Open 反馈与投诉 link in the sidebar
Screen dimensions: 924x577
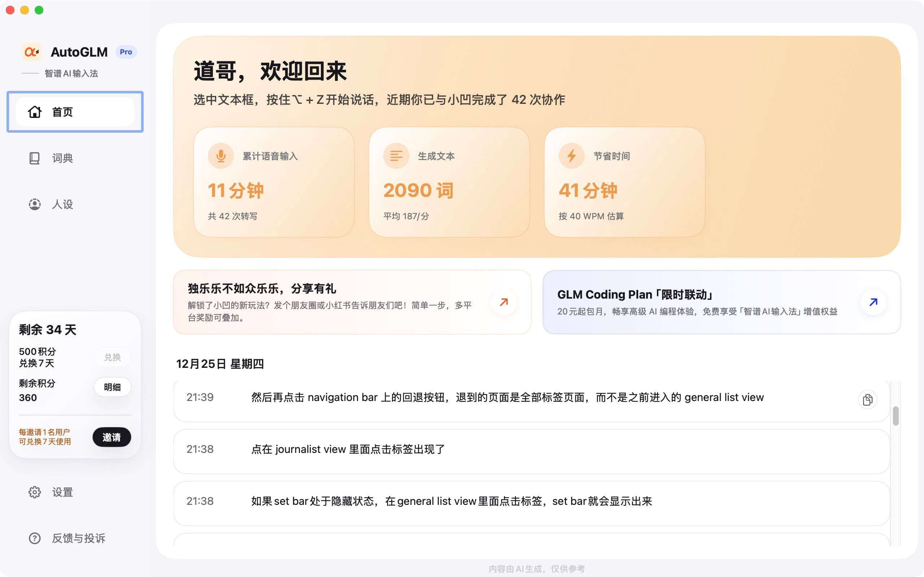coord(78,538)
